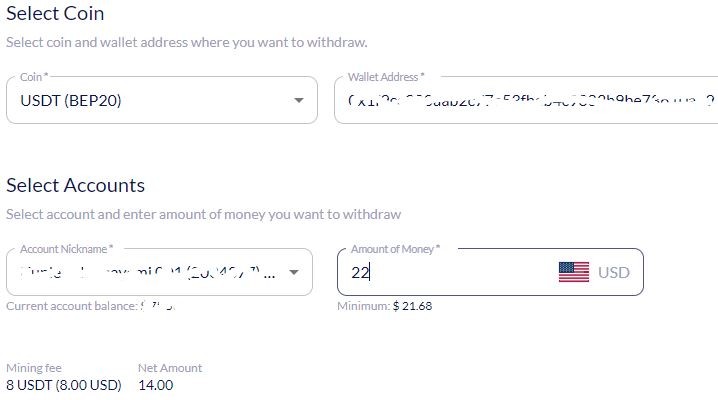Click the Select Coin heading
Viewport: 718px width, 400px height.
(55, 13)
